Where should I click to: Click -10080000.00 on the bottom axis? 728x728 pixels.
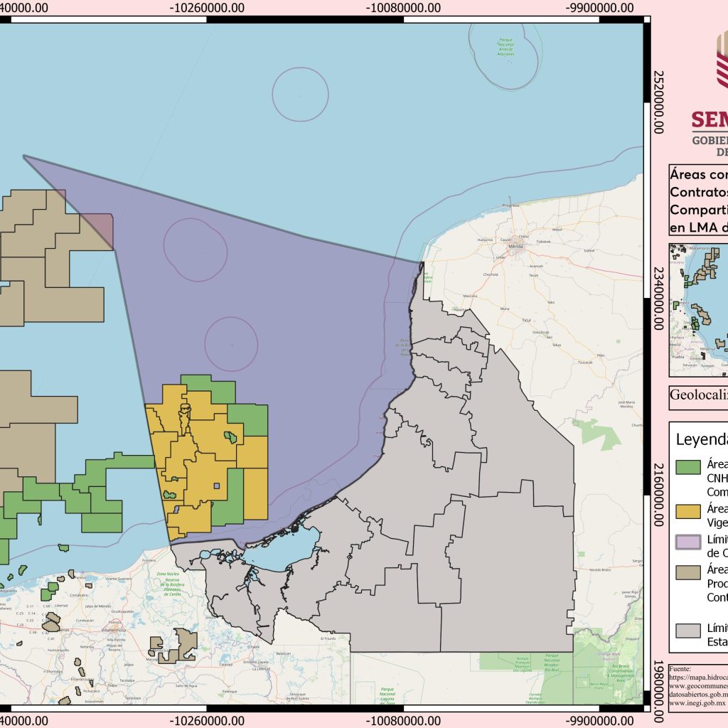[403, 721]
